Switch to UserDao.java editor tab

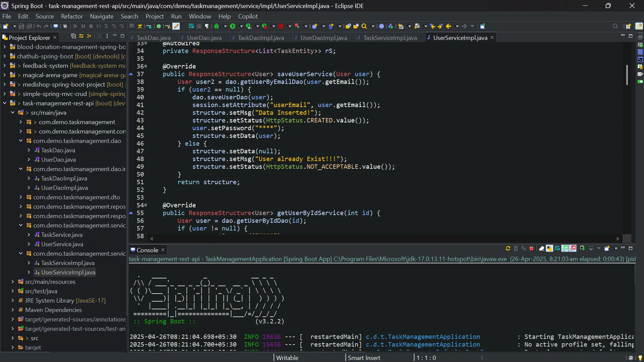click(204, 38)
